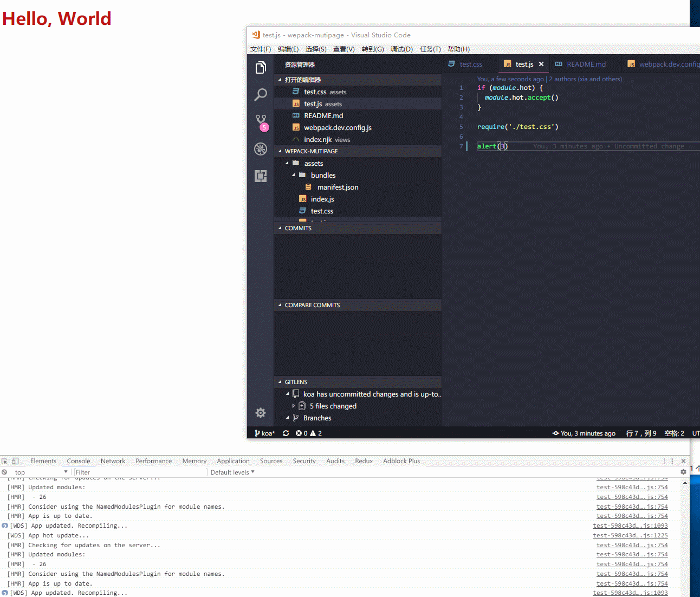This screenshot has width=700, height=597.
Task: Open the 转到(G) menu
Action: pyautogui.click(x=373, y=49)
